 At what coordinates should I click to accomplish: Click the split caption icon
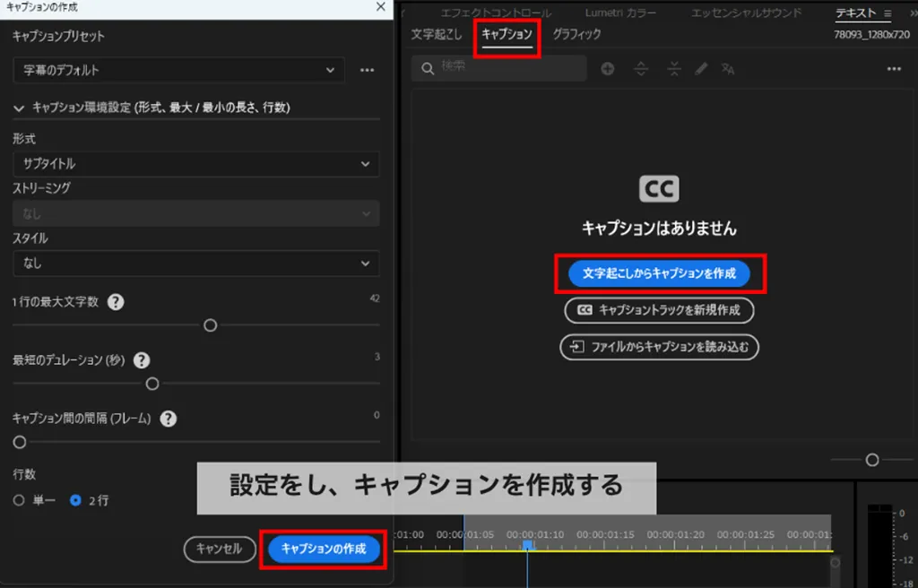pyautogui.click(x=641, y=69)
